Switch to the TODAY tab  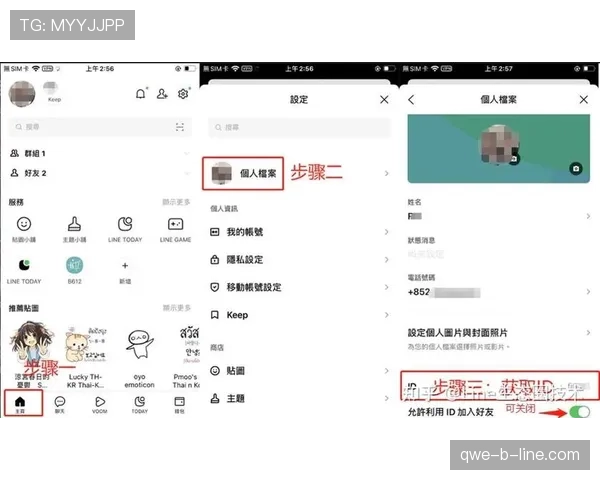pyautogui.click(x=140, y=404)
